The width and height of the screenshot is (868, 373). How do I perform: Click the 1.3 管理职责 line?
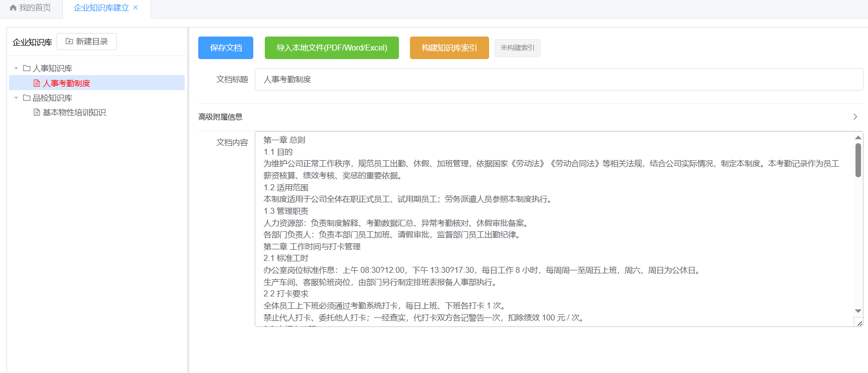286,211
